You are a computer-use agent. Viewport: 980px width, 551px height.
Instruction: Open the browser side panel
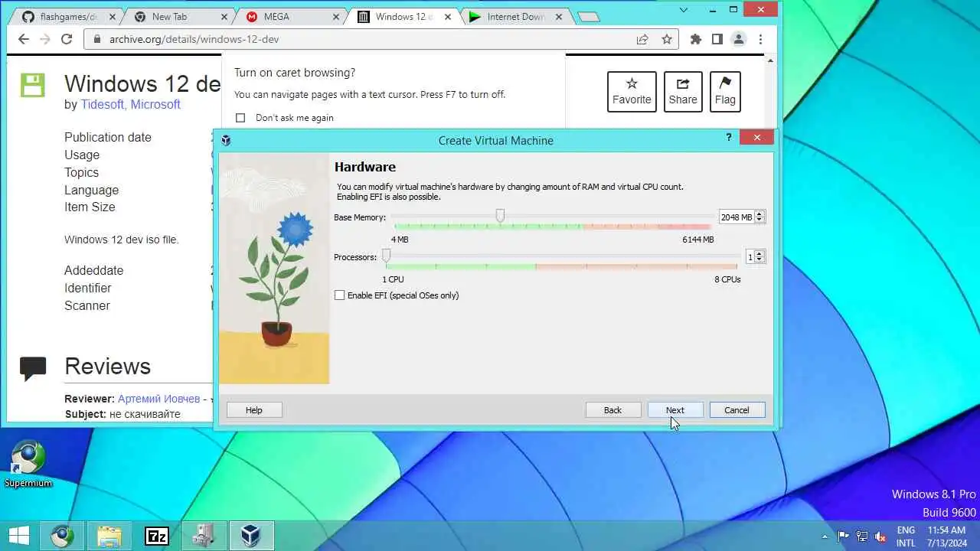(x=717, y=39)
